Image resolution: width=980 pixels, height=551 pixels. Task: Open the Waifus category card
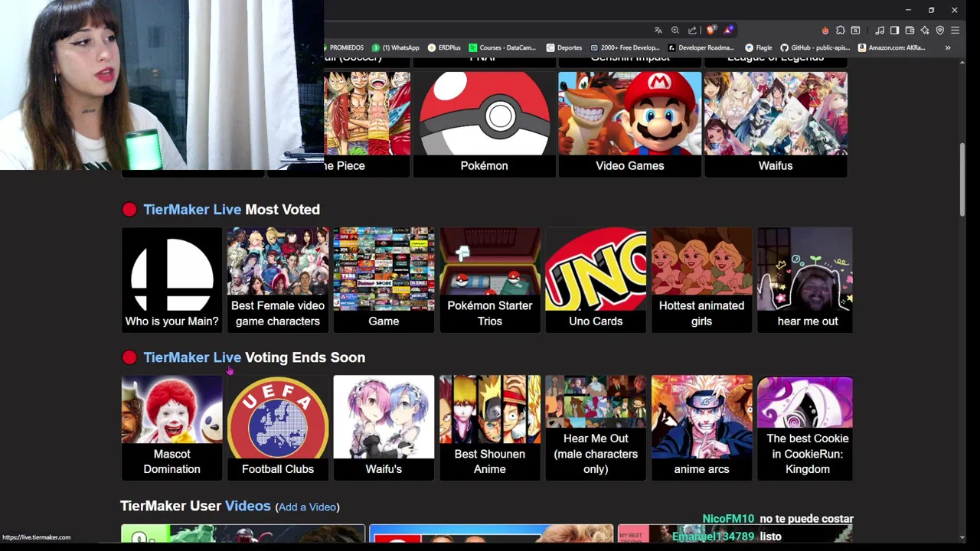(x=776, y=124)
